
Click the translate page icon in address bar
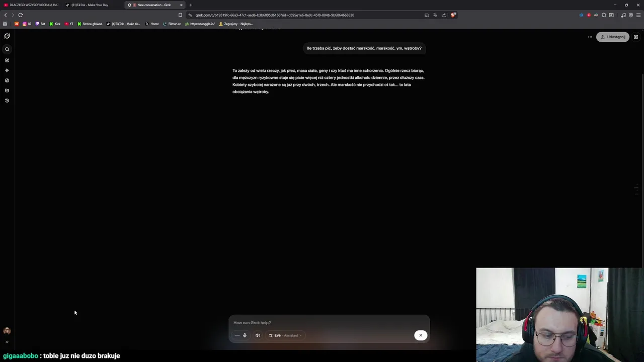pyautogui.click(x=435, y=15)
